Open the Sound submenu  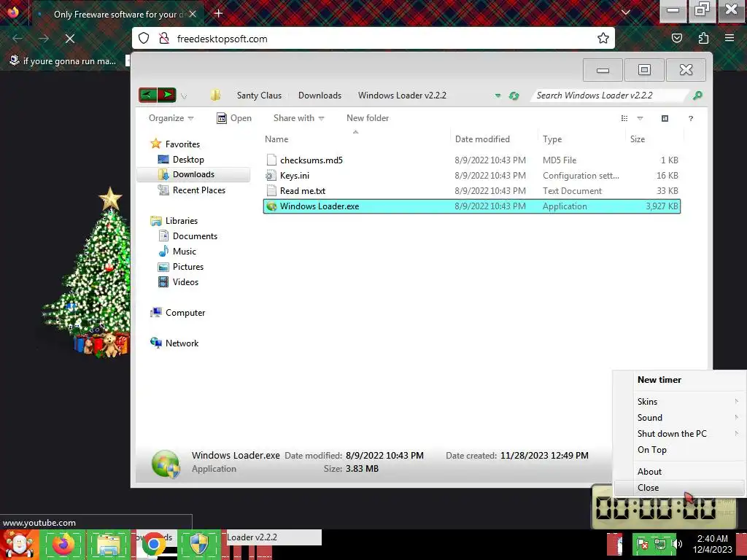coord(679,418)
